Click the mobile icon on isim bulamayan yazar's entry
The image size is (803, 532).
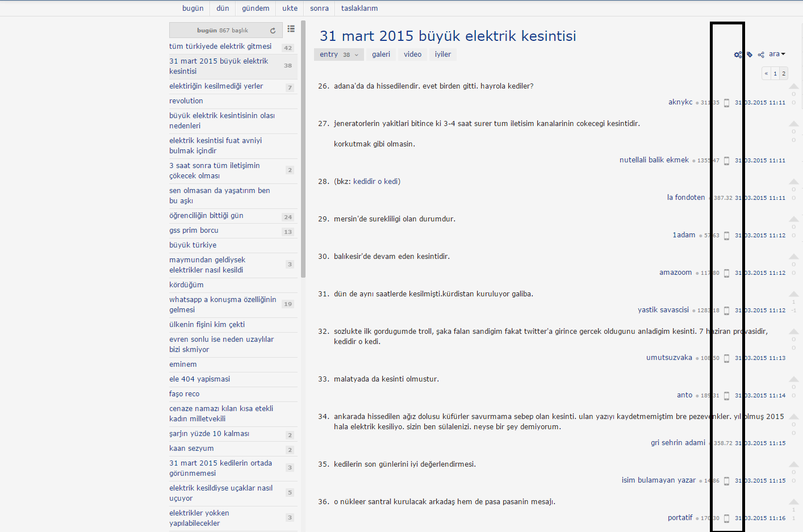726,481
